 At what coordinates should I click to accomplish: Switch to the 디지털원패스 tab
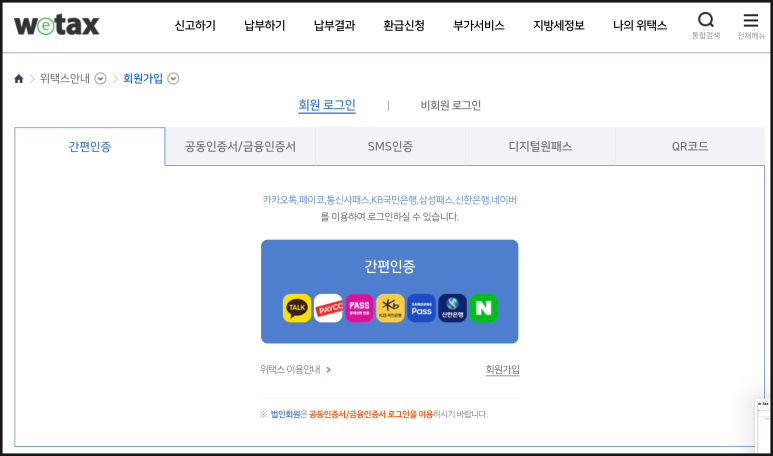point(540,146)
